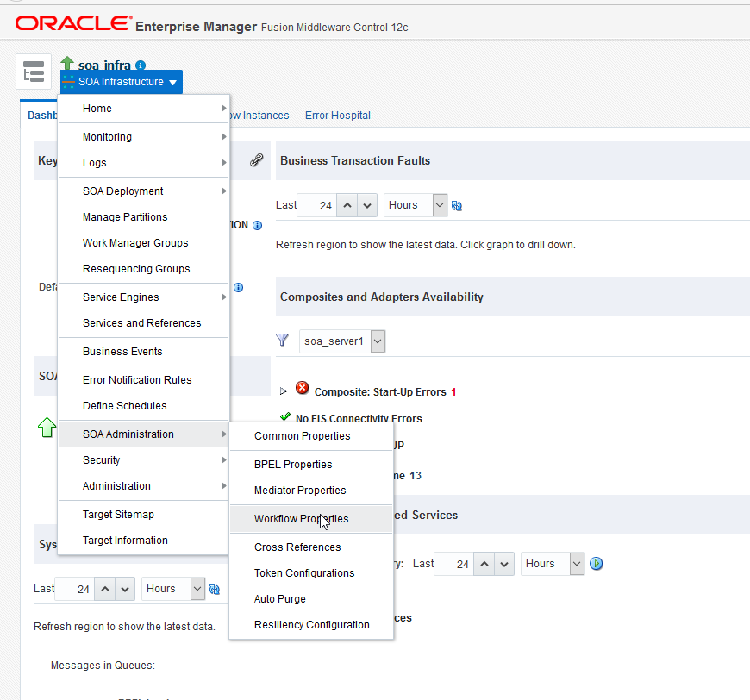Click the green checkmark for EIS Connectivity

(x=285, y=416)
